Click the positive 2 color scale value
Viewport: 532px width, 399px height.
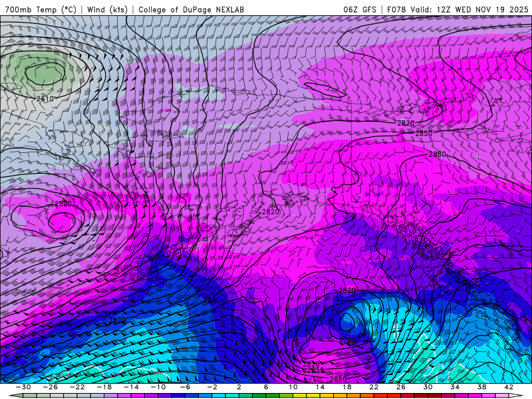[239, 387]
